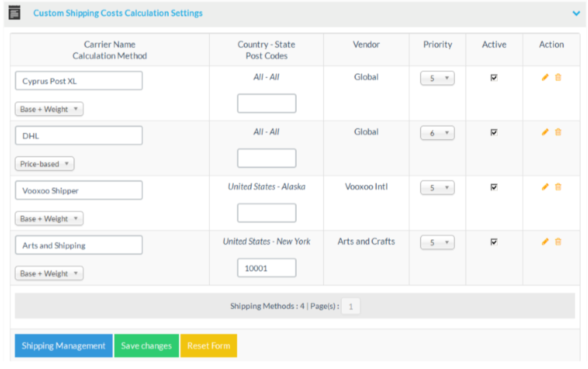Image resolution: width=588 pixels, height=369 pixels.
Task: Edit the Vooxoo Shipper row
Action: [545, 187]
